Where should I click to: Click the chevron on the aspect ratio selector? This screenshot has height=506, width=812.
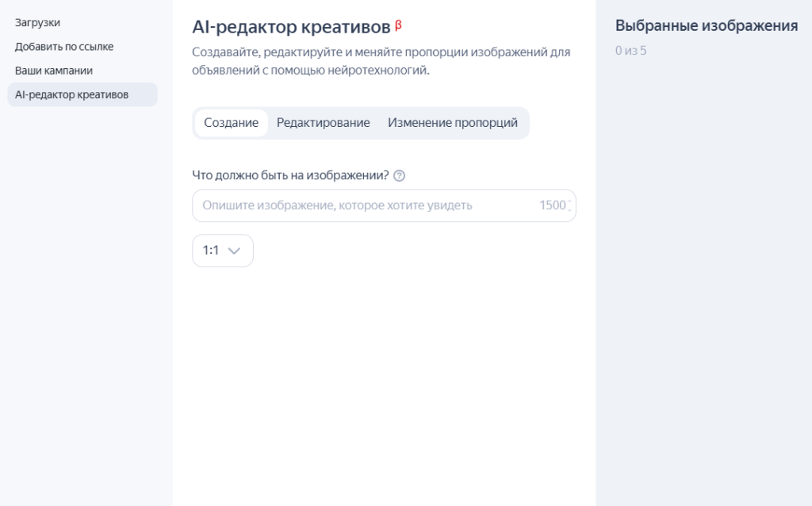(235, 251)
